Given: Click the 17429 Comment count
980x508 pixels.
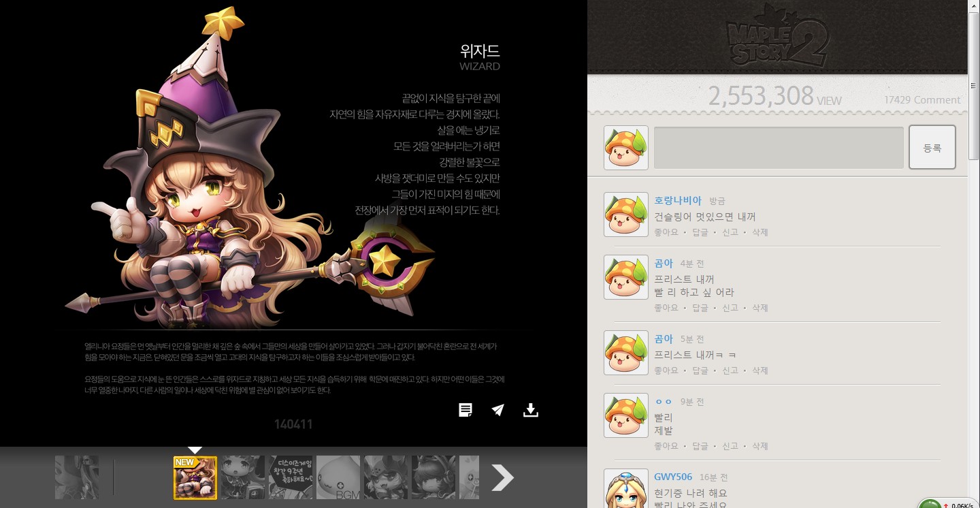Looking at the screenshot, I should [922, 99].
